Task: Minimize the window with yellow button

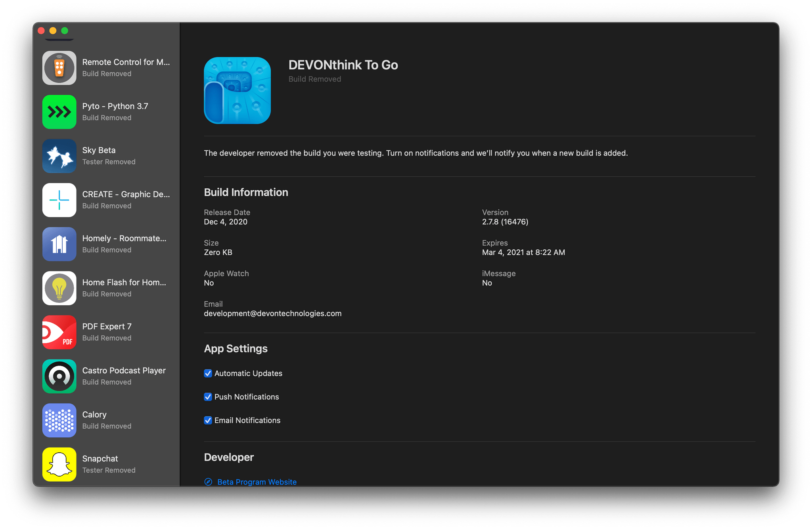Action: pyautogui.click(x=53, y=31)
